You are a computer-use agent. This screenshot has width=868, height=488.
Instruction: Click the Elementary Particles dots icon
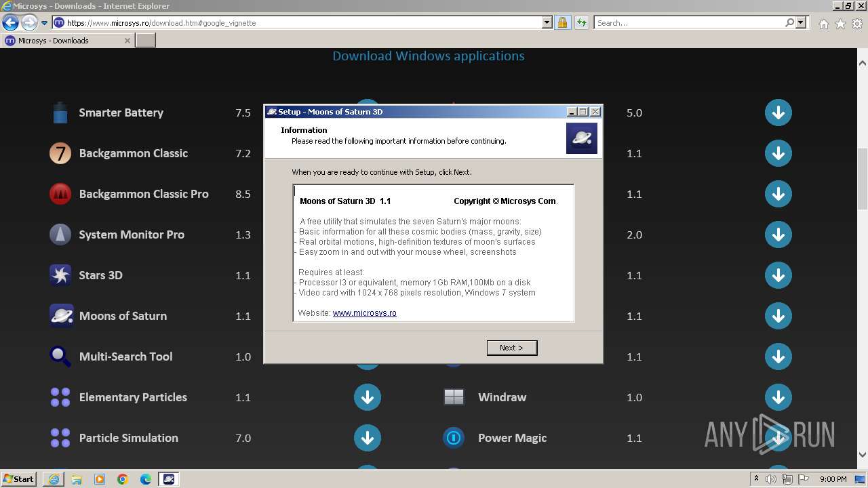(60, 397)
